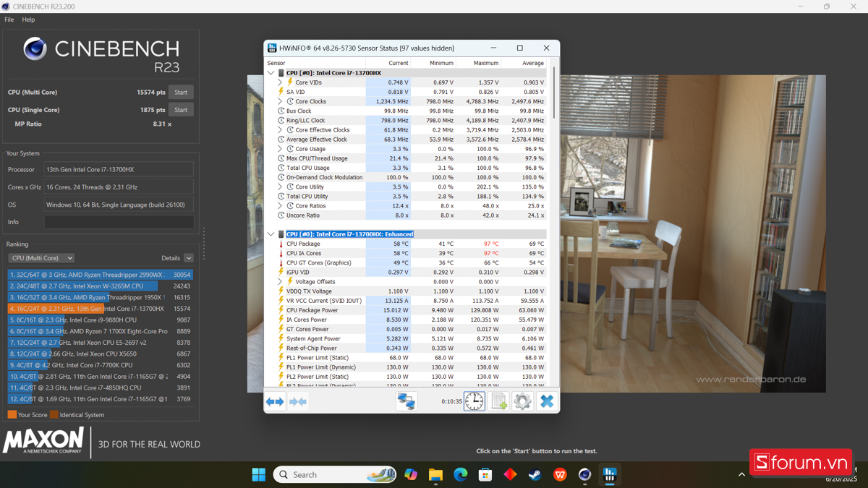This screenshot has width=868, height=488.
Task: Open Steam from the taskbar
Action: (x=535, y=475)
